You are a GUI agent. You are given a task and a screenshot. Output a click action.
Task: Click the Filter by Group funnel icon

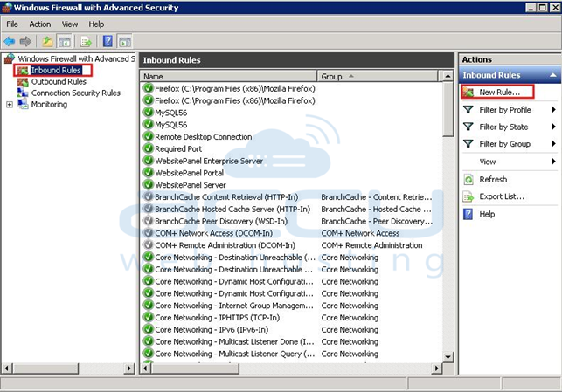click(x=468, y=144)
